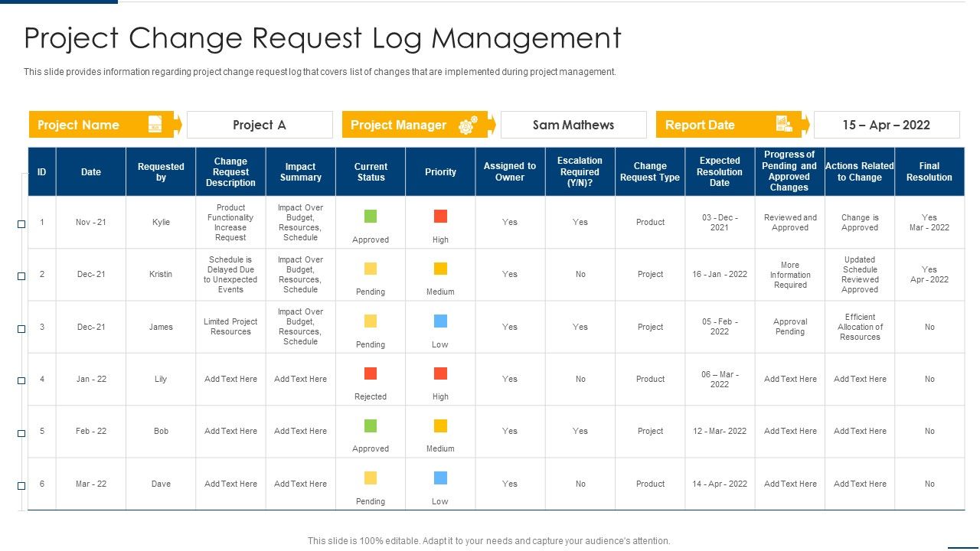Tick the checkbox for row 1
Viewport: 980px width, 551px height.
[x=21, y=224]
